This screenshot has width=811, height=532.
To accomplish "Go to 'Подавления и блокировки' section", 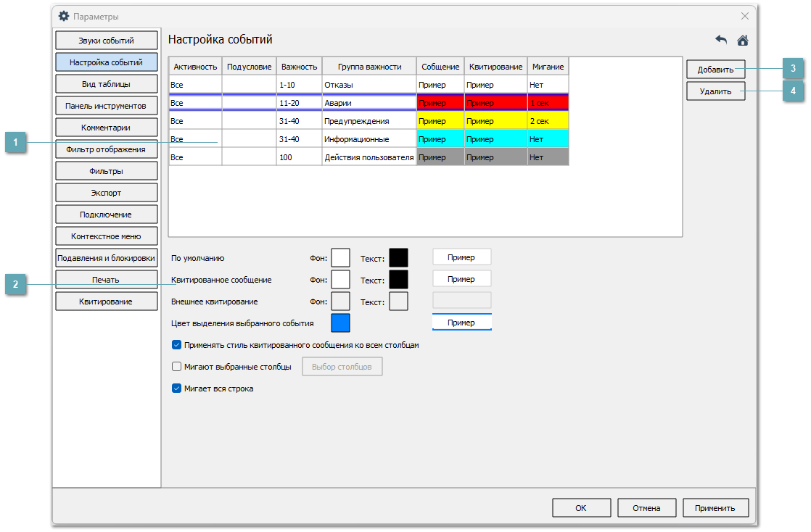I will pos(106,258).
